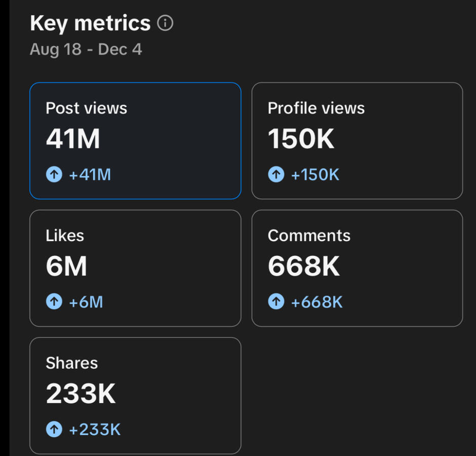Image resolution: width=476 pixels, height=456 pixels.
Task: Click the 41M post views total
Action: (73, 139)
